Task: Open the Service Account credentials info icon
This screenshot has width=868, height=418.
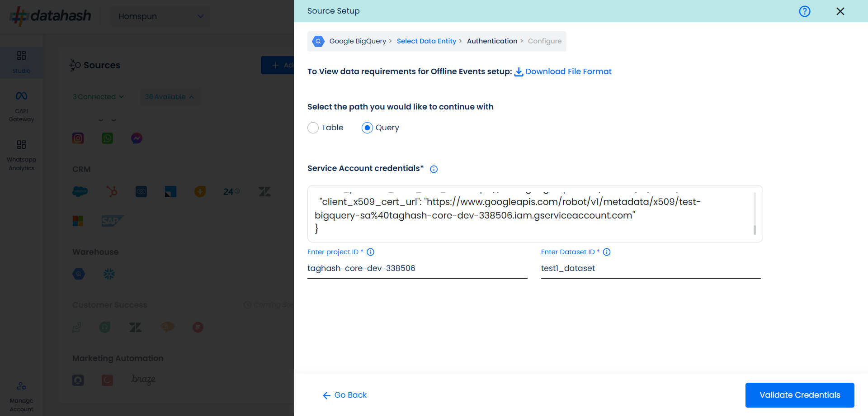Action: pyautogui.click(x=434, y=169)
